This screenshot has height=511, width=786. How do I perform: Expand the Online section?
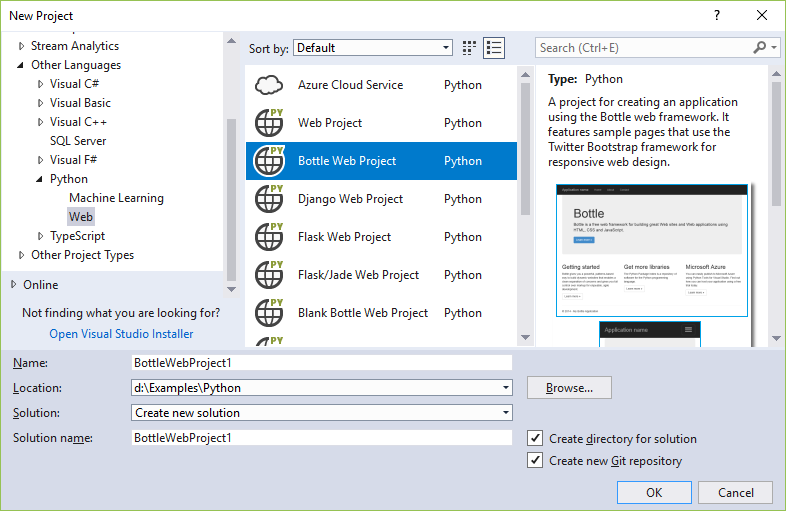click(x=14, y=285)
